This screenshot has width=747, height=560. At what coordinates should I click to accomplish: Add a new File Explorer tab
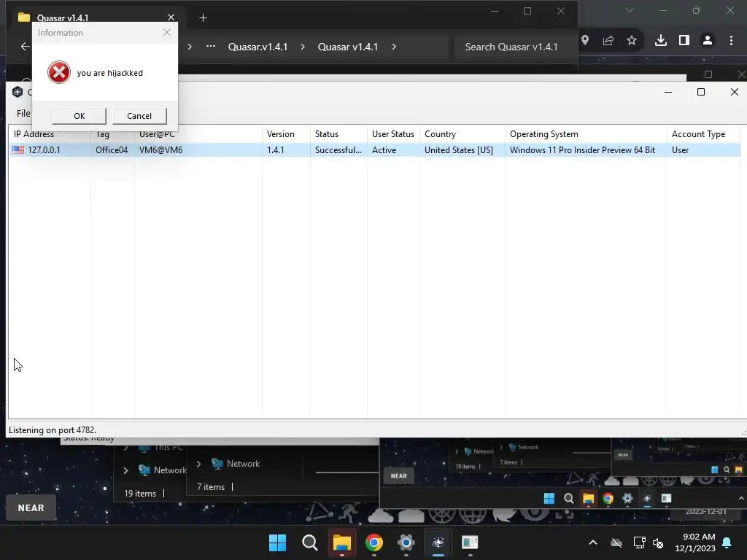click(203, 18)
